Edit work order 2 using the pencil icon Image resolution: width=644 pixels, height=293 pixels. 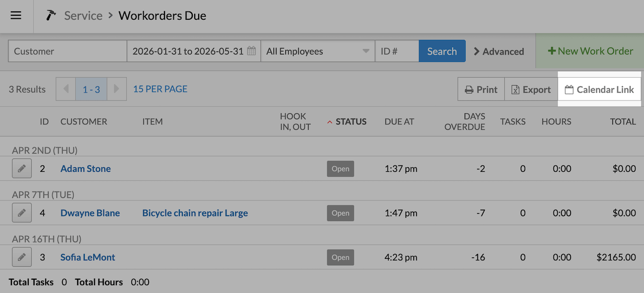click(x=21, y=168)
